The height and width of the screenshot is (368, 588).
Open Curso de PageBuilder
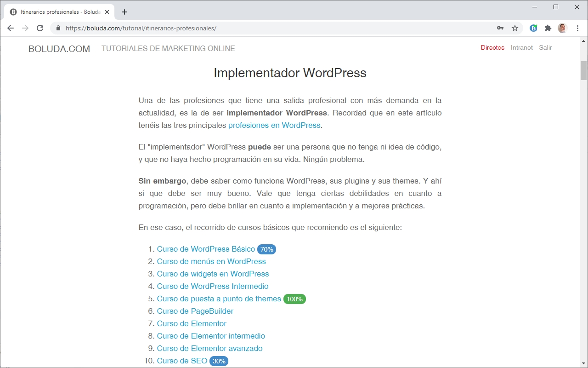pos(195,311)
